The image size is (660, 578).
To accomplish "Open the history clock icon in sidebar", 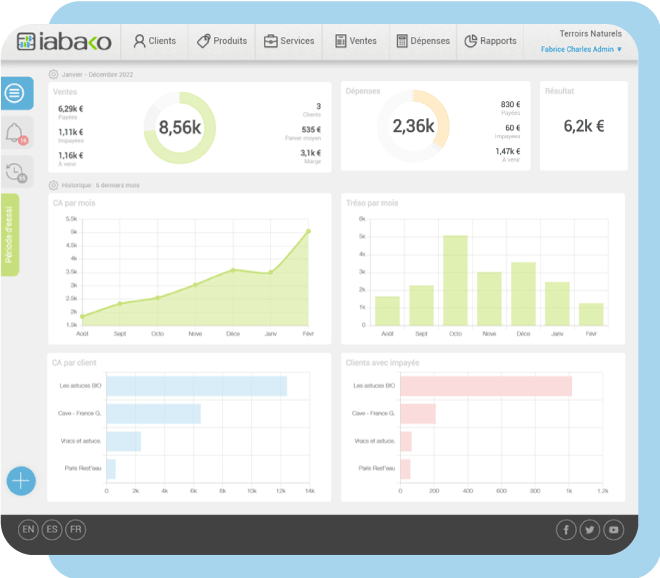I will [16, 172].
